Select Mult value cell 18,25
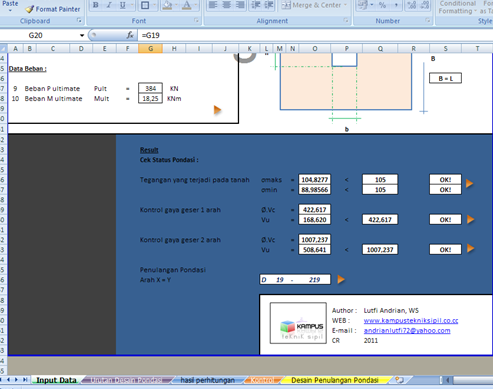This screenshot has height=389, width=493. click(x=150, y=98)
